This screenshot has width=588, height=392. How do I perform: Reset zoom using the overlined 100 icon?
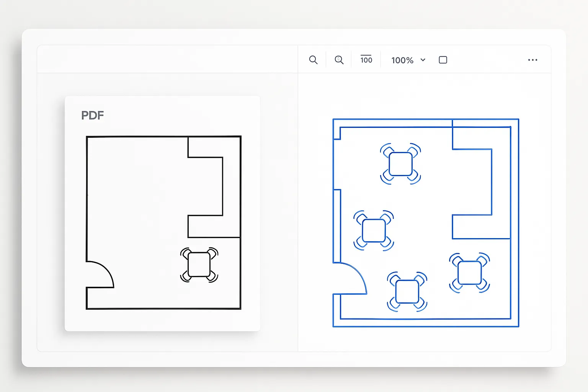366,60
